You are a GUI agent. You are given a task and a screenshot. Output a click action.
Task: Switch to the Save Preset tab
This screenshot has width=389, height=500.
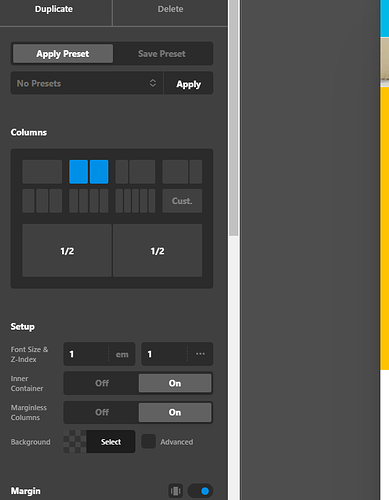point(162,54)
